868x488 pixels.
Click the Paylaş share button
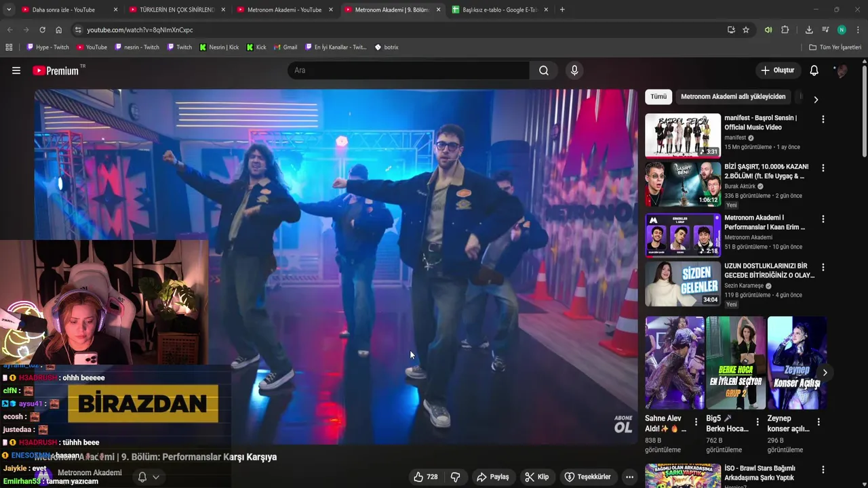(493, 477)
